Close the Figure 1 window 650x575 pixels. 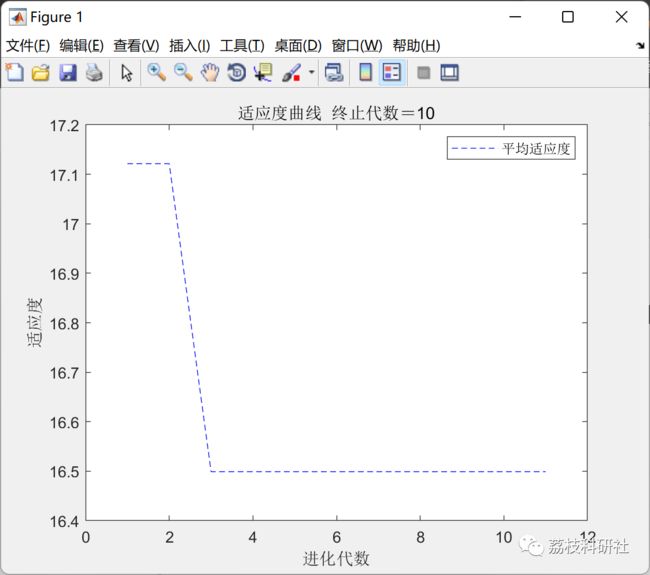pos(621,17)
